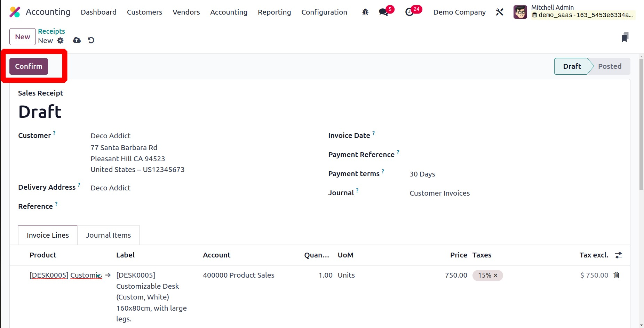Open the gear actions menu
Image resolution: width=644 pixels, height=328 pixels.
click(x=61, y=41)
